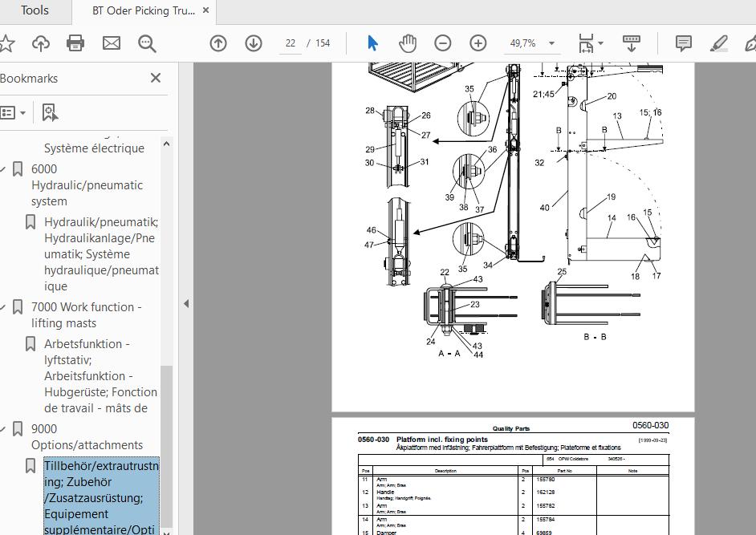Viewport: 756px width, 535px height.
Task: Go to next page arrow
Action: point(254,43)
